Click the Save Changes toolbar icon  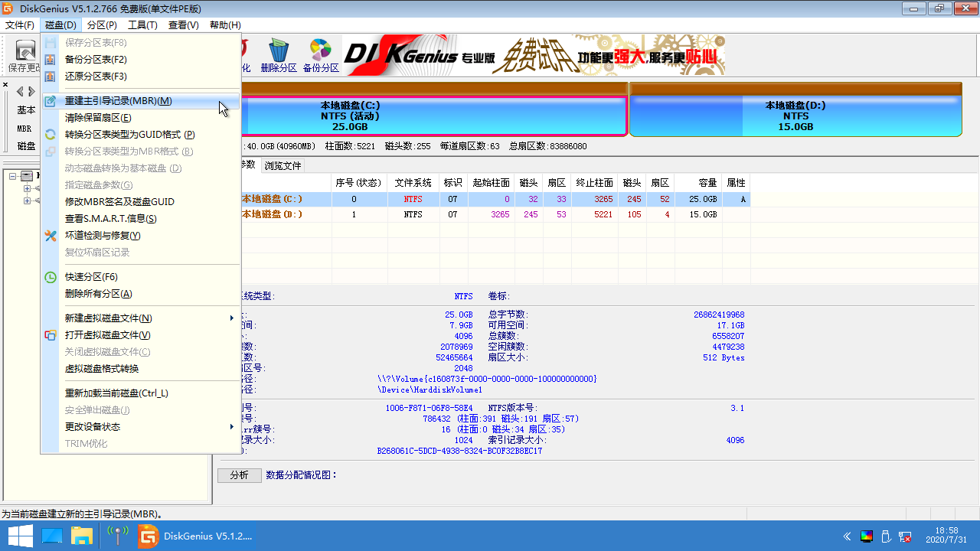coord(27,51)
